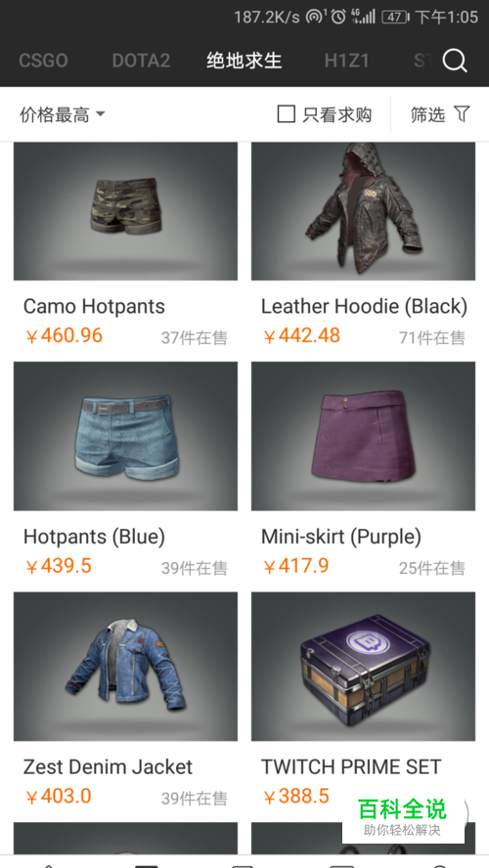The width and height of the screenshot is (489, 868).
Task: View the Mini-skirt (Purple) item image
Action: pos(363,436)
